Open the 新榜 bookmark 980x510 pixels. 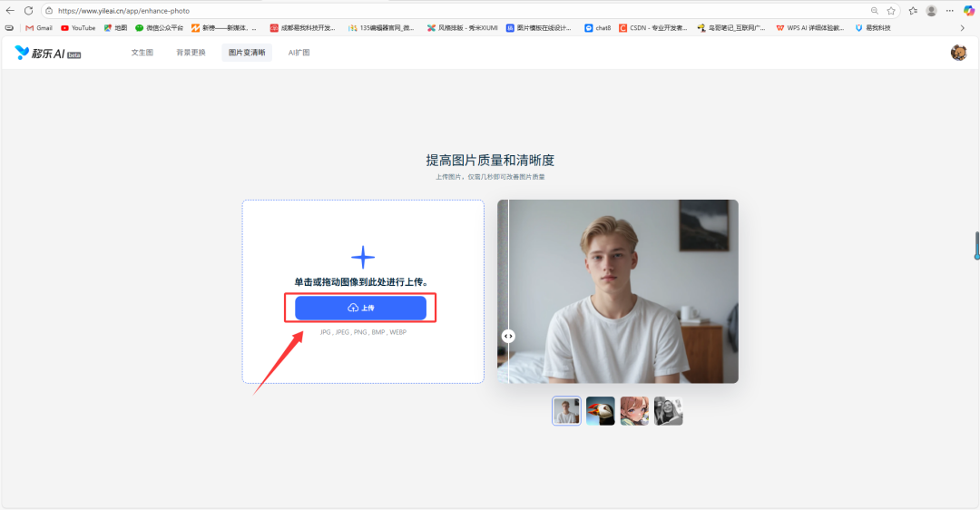[x=223, y=28]
